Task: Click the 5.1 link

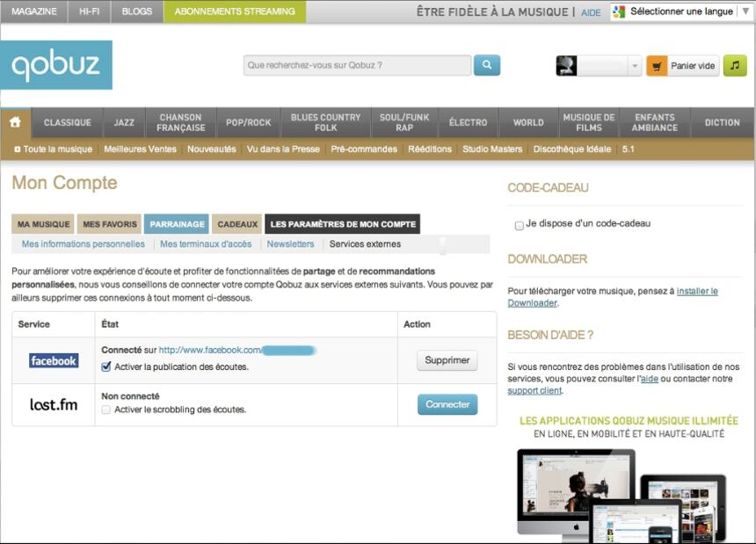Action: coord(628,149)
